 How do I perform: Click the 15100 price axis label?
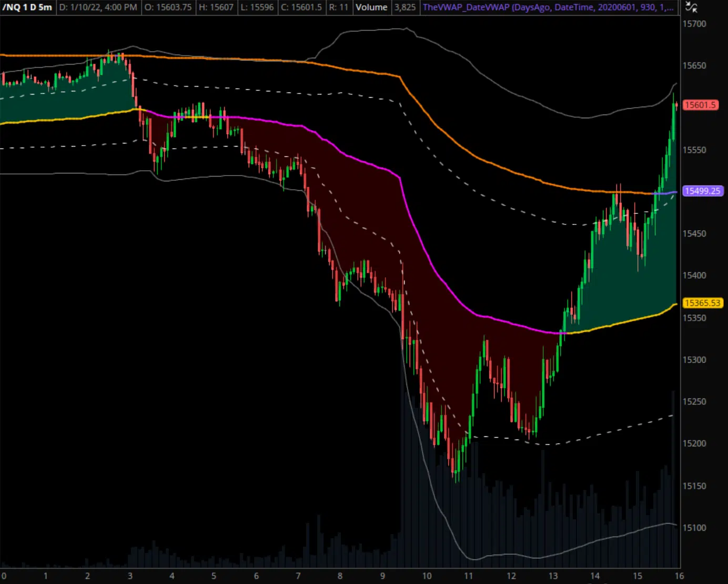click(x=694, y=528)
